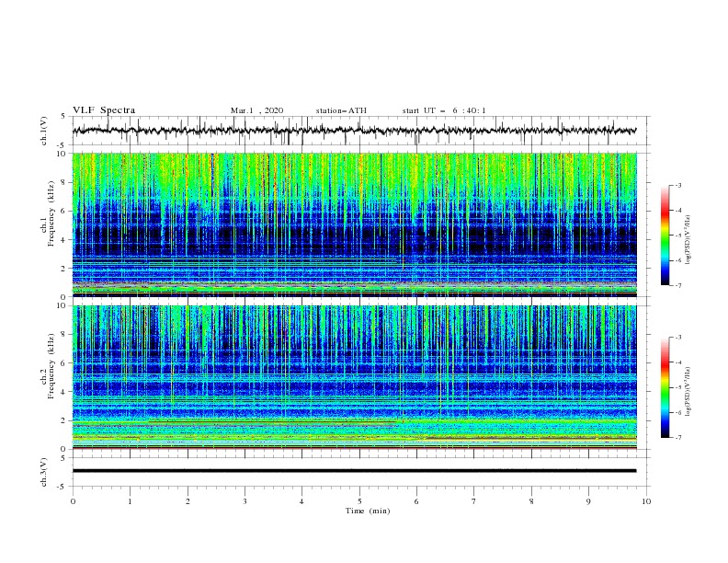Click time axis tick label '10'
Image resolution: width=728 pixels, height=563 pixels.
(x=646, y=501)
